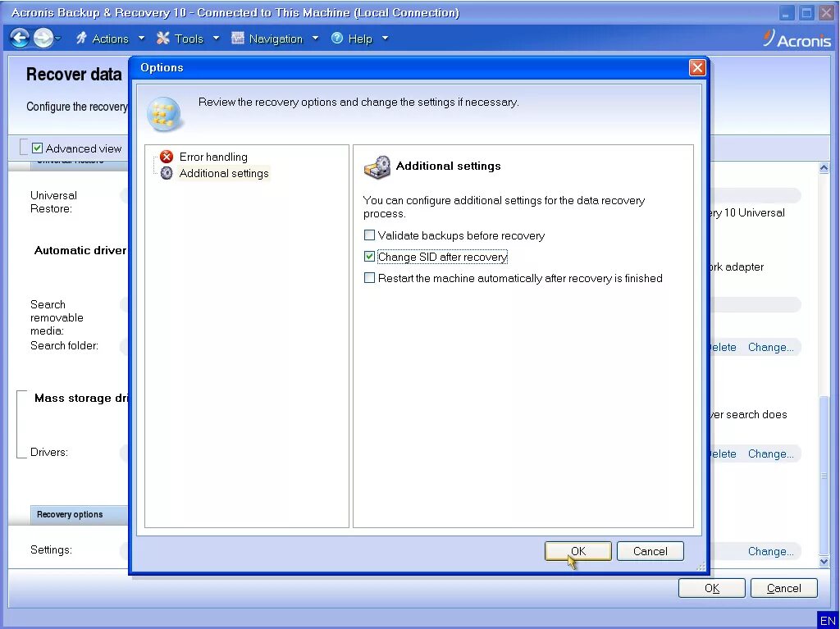Image resolution: width=840 pixels, height=629 pixels.
Task: Open the Tools menu
Action: coord(189,39)
